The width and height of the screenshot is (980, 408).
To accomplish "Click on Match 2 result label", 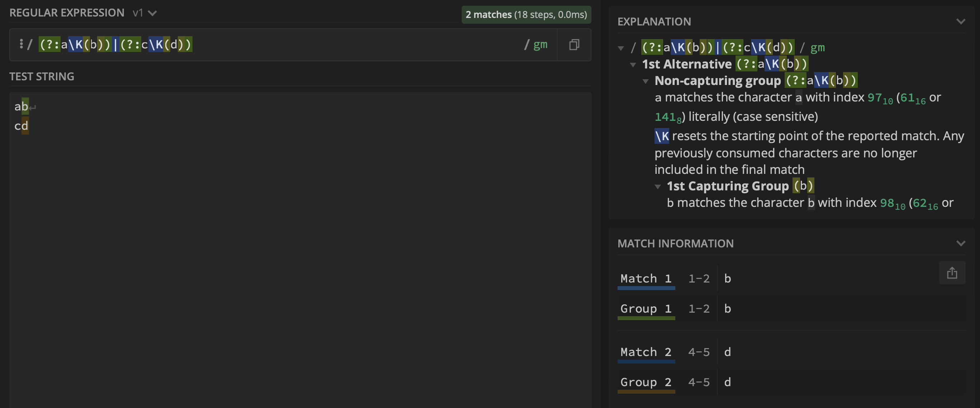I will [646, 351].
